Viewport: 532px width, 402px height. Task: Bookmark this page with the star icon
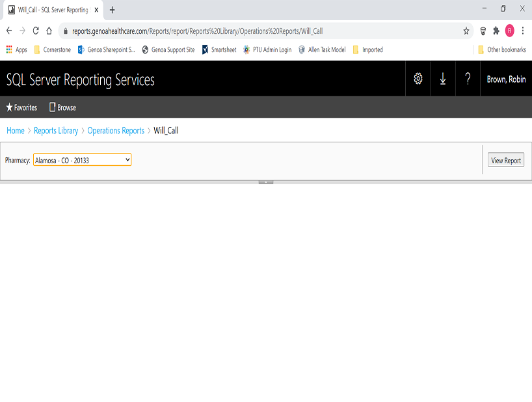click(466, 31)
